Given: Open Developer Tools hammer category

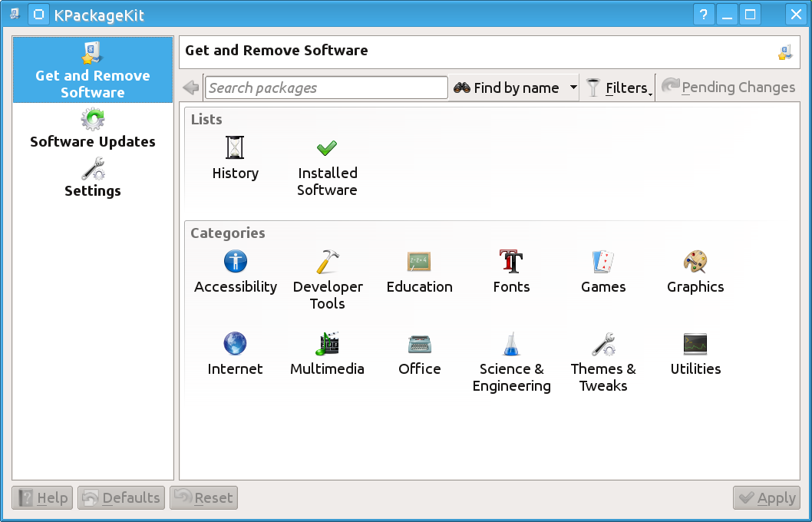Looking at the screenshot, I should tap(327, 280).
